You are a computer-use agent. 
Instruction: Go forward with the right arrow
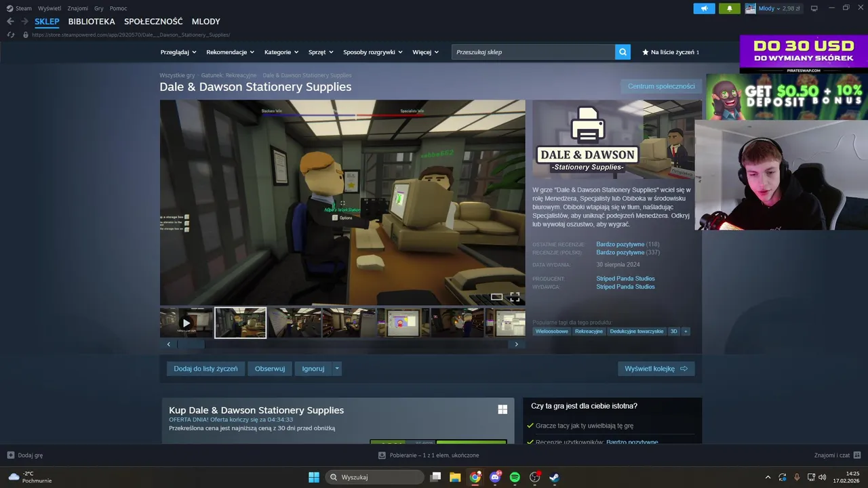coord(24,22)
